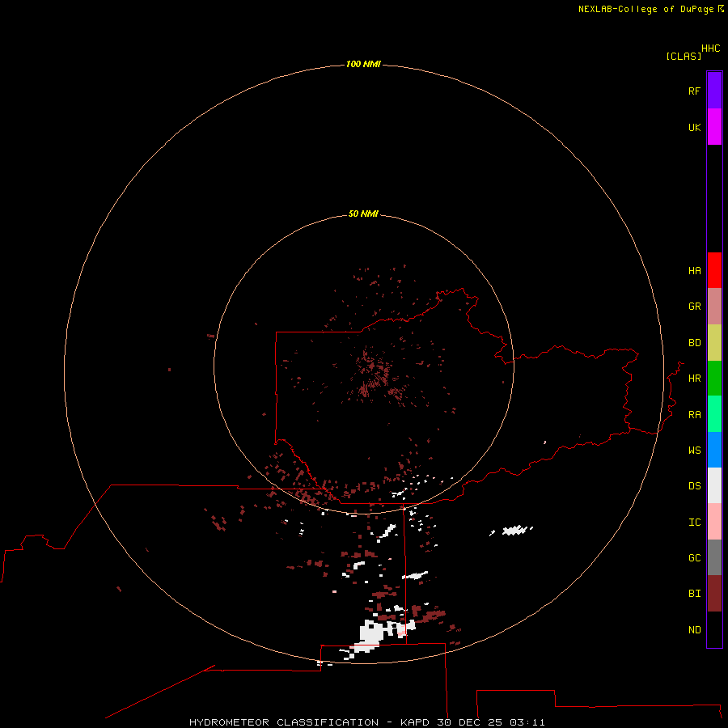Image resolution: width=728 pixels, height=728 pixels.
Task: Click the RA legend label
Action: click(694, 415)
